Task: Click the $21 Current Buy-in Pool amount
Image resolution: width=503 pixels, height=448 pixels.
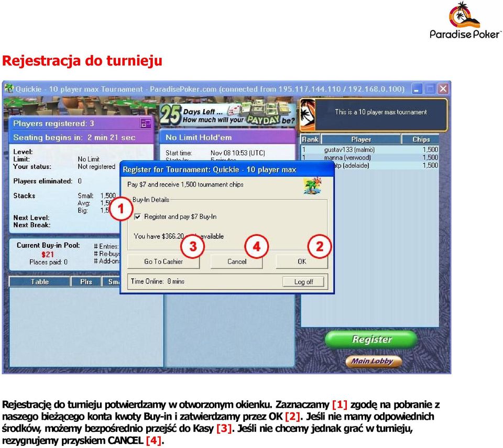Action: click(48, 255)
